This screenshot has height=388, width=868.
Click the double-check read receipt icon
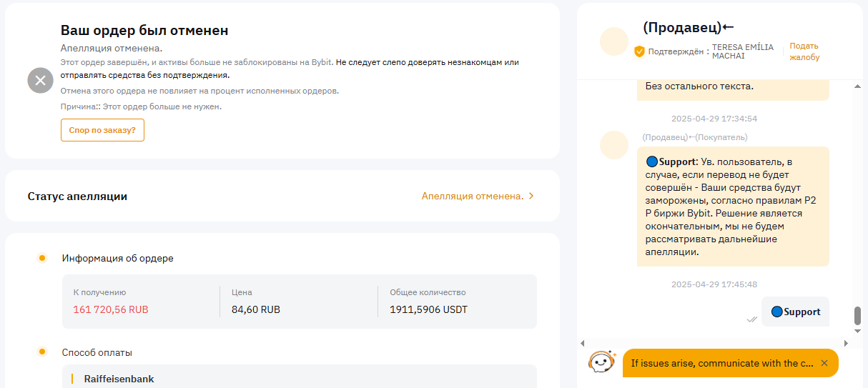[751, 319]
